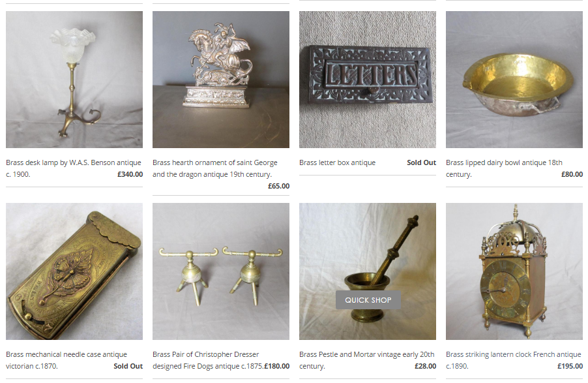Open the brass letter box image

click(368, 80)
